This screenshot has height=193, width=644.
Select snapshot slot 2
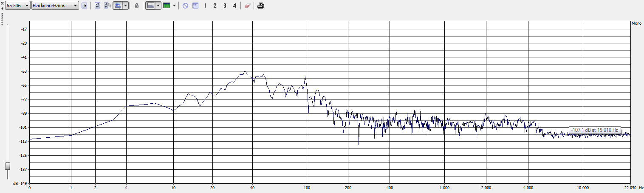tap(215, 6)
